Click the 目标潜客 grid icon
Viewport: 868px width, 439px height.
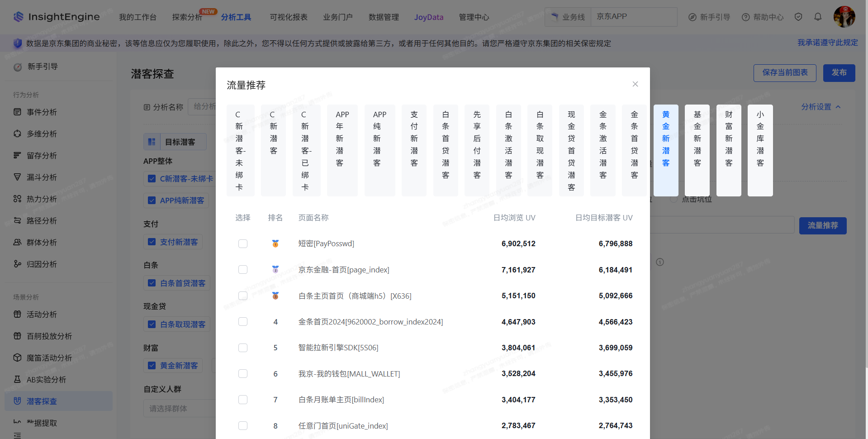pos(152,142)
